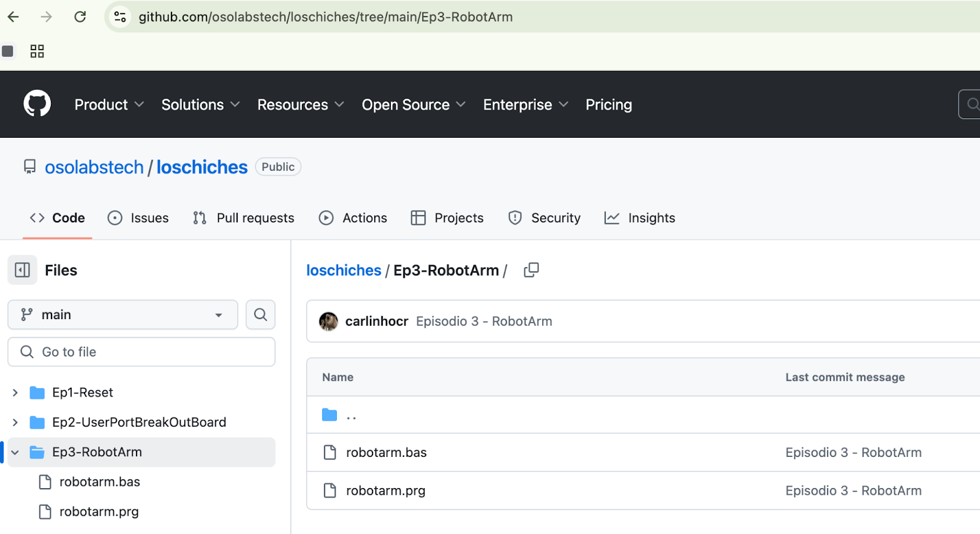The width and height of the screenshot is (980, 534).
Task: Collapse the file tree side panel
Action: (22, 270)
